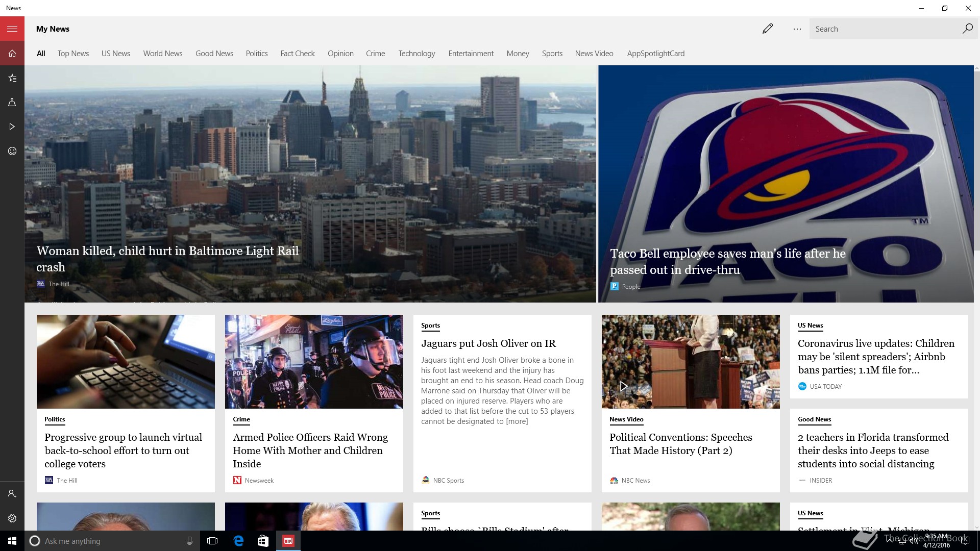
Task: Open the Windows Start menu
Action: (x=12, y=541)
